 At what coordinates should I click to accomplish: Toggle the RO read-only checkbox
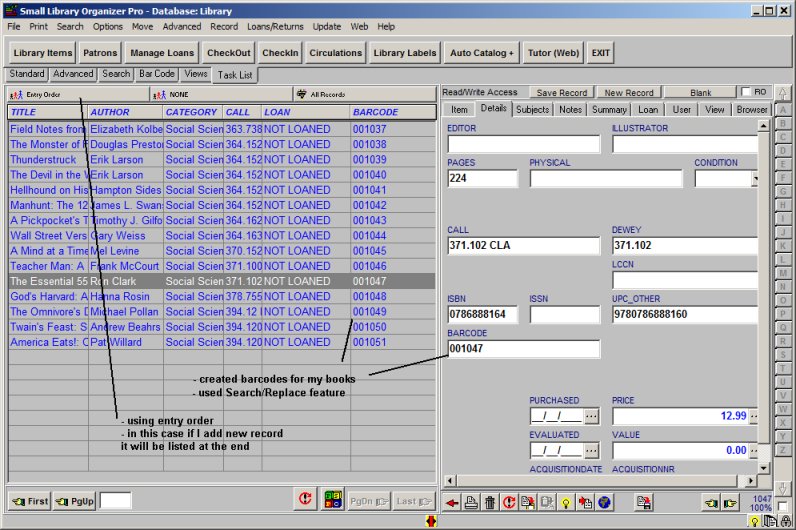tap(746, 92)
